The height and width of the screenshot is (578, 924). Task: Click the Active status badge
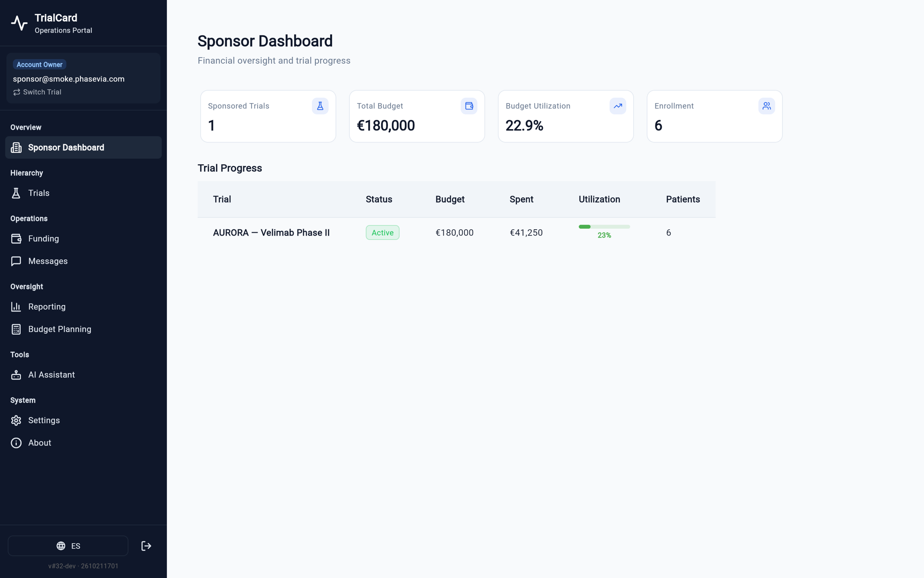(x=383, y=233)
